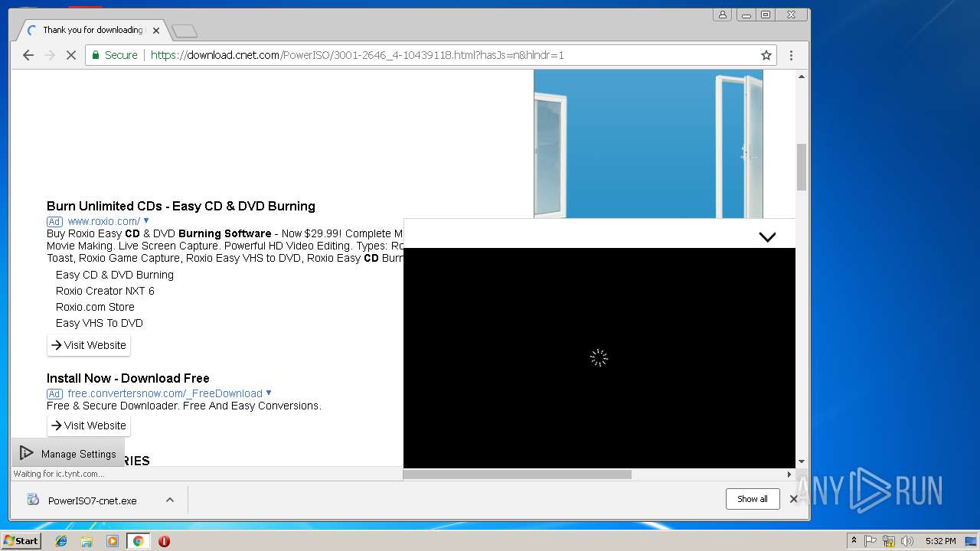Open 'Roxio Creator NXT 6' sitelink
This screenshot has width=980, height=551.
(105, 291)
